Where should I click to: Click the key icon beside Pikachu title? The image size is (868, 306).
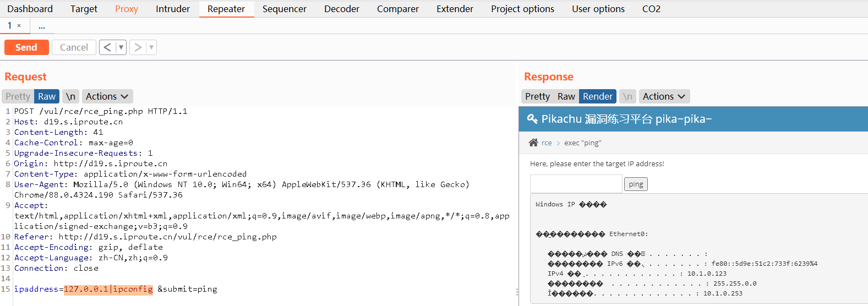tap(532, 119)
